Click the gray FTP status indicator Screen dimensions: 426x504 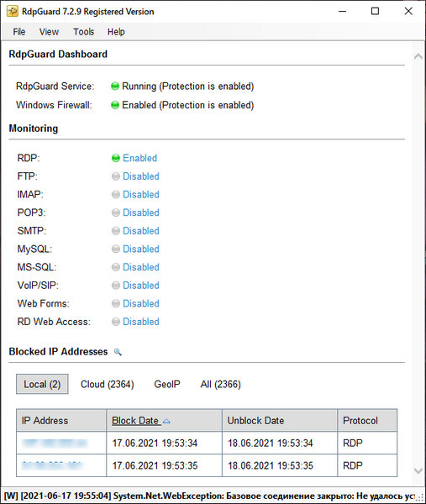[115, 176]
